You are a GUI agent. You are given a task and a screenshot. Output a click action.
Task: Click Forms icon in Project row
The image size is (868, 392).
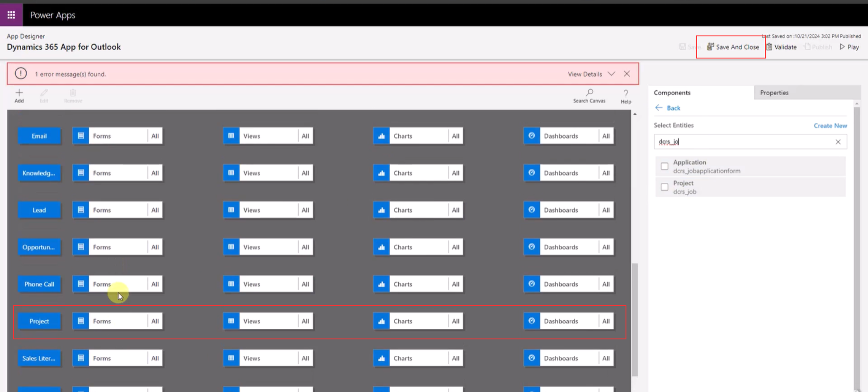(x=81, y=321)
